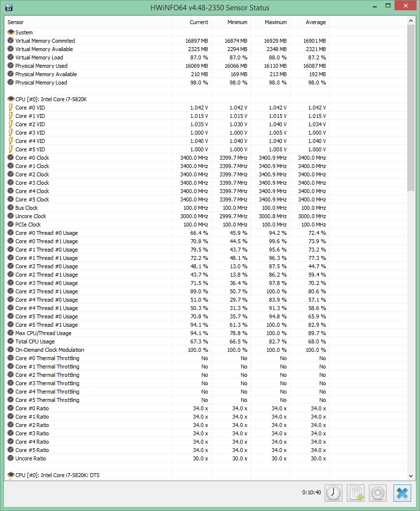
Task: Click the Maximum column header
Action: click(270, 22)
